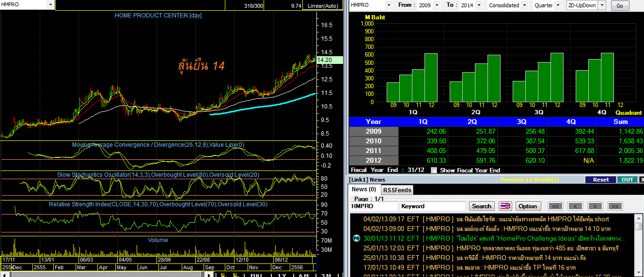The width and height of the screenshot is (644, 277).
Task: Open HomePro Challenge Ideas news 30/01/13
Action: point(493,238)
